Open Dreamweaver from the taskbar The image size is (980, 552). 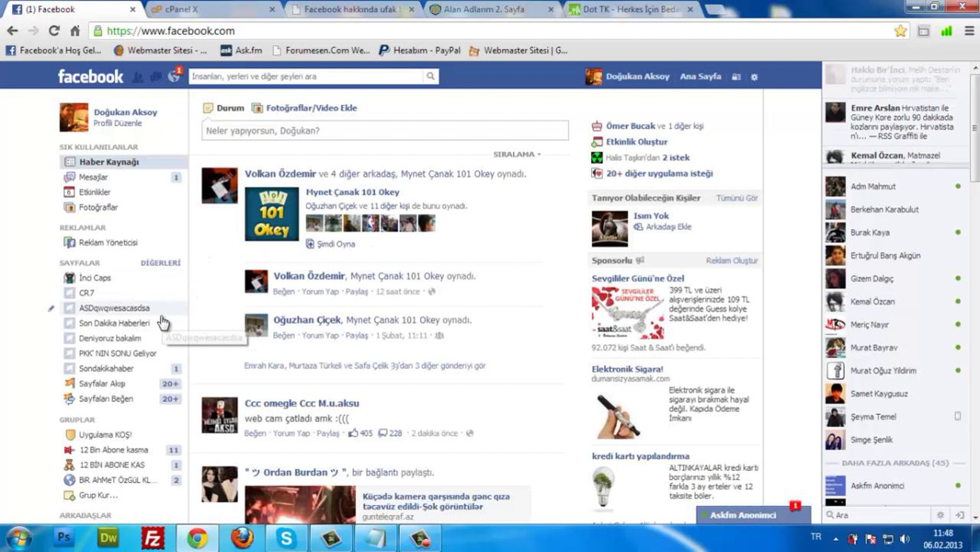(x=108, y=538)
